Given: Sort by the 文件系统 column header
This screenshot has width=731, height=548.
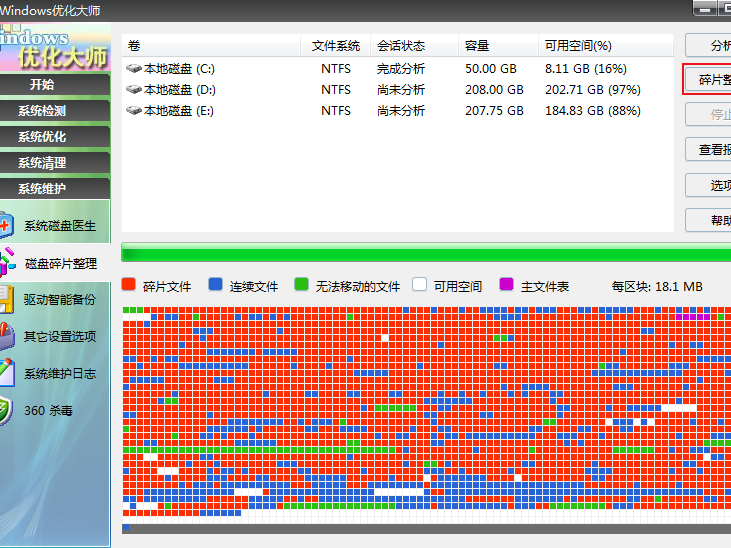Looking at the screenshot, I should pyautogui.click(x=336, y=46).
